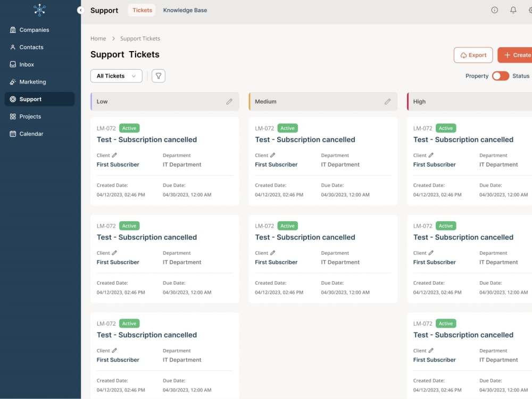This screenshot has width=532, height=399.
Task: Click the Support lifebuoy icon
Action: 13,99
